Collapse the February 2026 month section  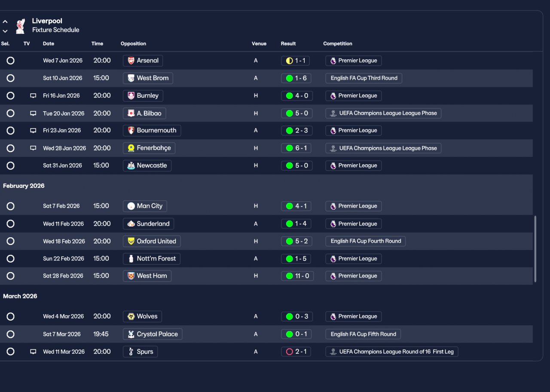coord(24,186)
